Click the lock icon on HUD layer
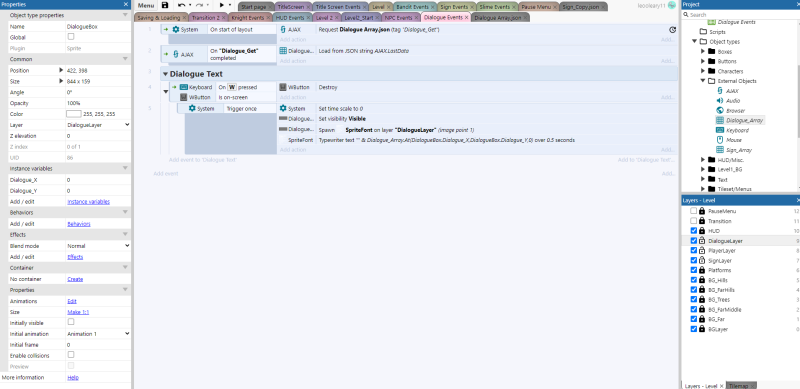This screenshot has width=800, height=389. click(702, 231)
